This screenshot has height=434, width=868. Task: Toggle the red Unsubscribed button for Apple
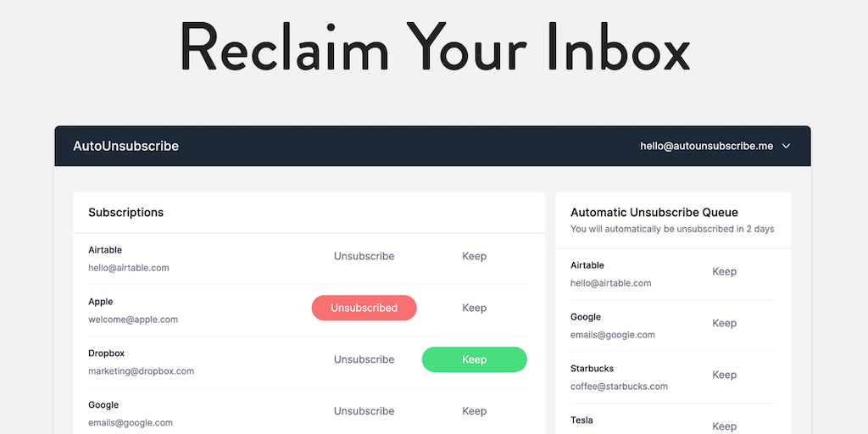tap(364, 308)
